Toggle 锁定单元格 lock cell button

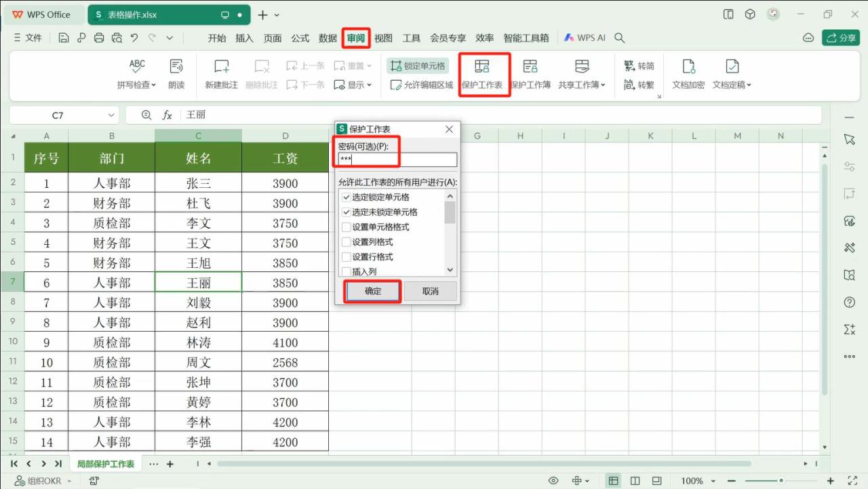pos(418,66)
